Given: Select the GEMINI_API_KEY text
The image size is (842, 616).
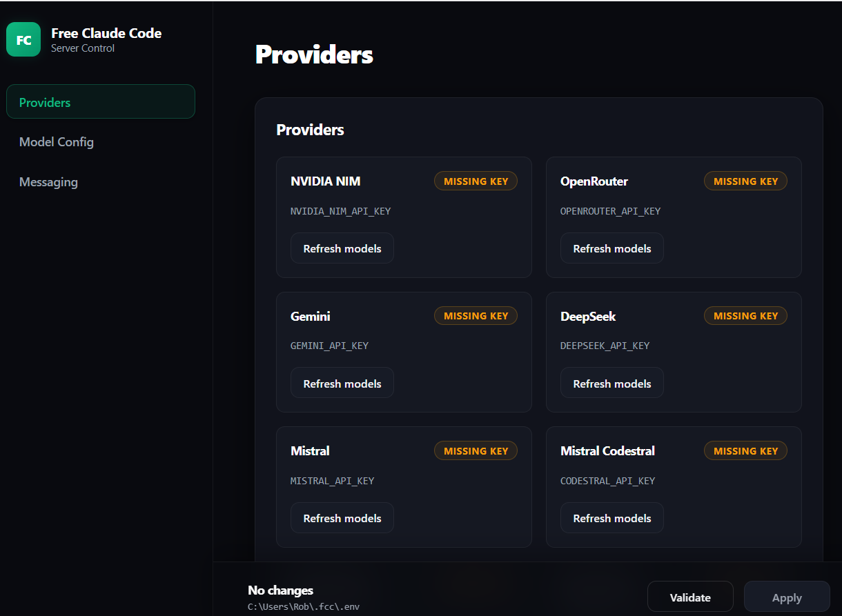Looking at the screenshot, I should tap(330, 346).
